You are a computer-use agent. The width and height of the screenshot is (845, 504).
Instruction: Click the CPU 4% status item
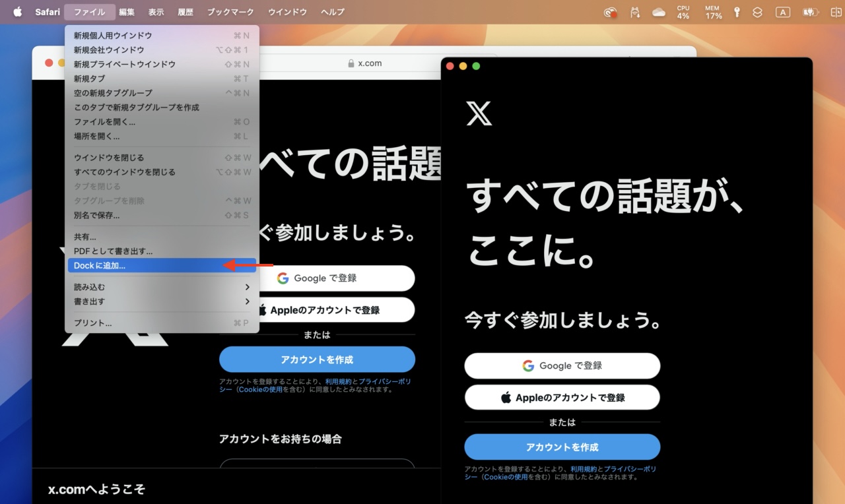(x=683, y=12)
